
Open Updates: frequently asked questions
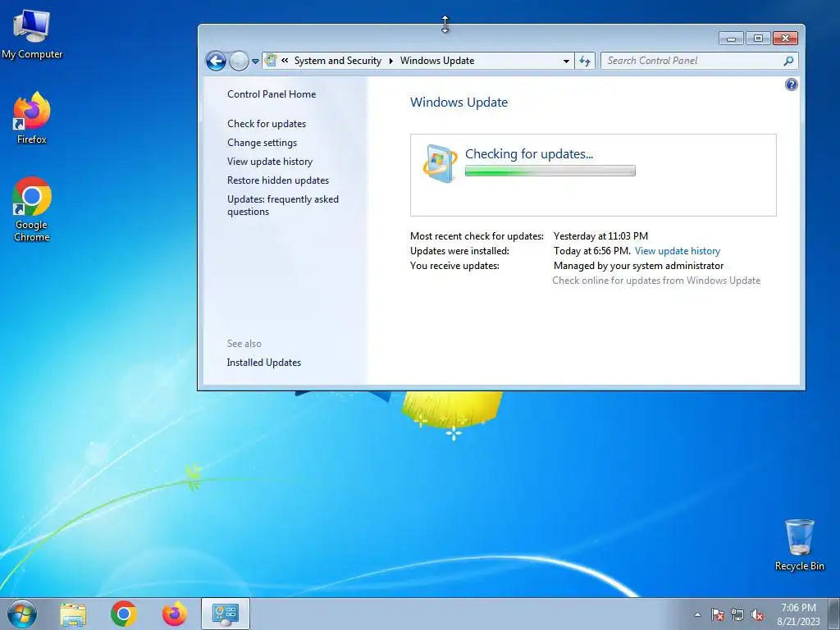tap(283, 205)
